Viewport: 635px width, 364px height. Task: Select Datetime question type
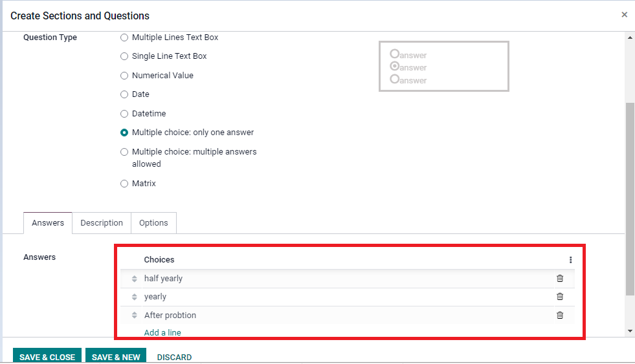pos(124,114)
